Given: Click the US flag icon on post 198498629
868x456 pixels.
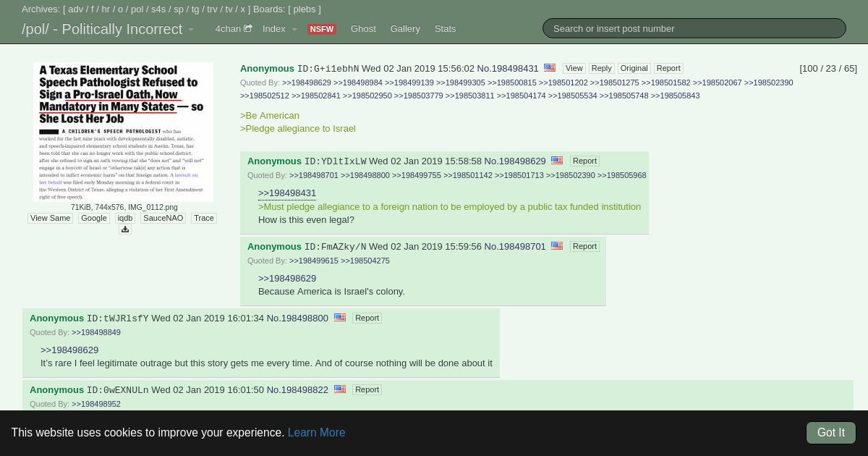Looking at the screenshot, I should coord(557,161).
